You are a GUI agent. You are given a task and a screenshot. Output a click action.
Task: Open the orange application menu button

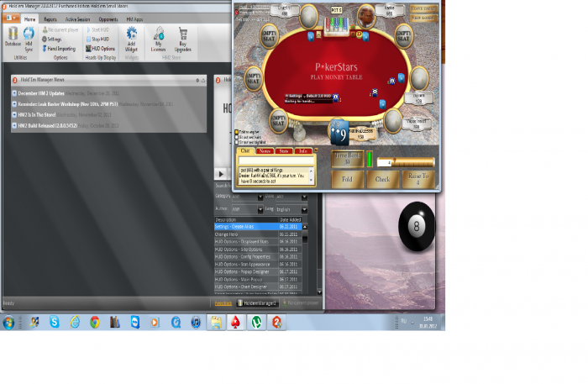(x=11, y=18)
